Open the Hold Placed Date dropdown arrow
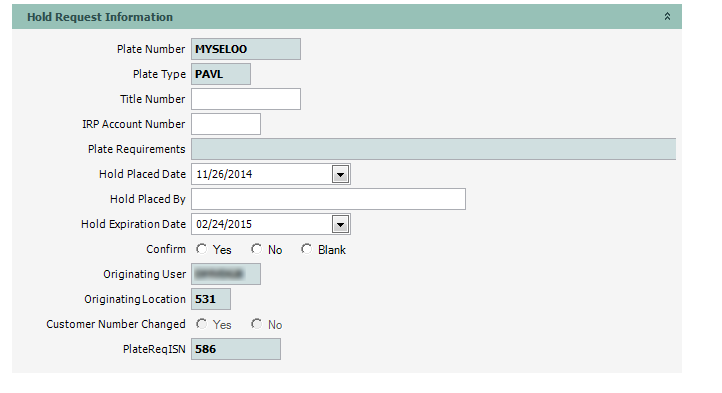The image size is (722, 393). (340, 174)
